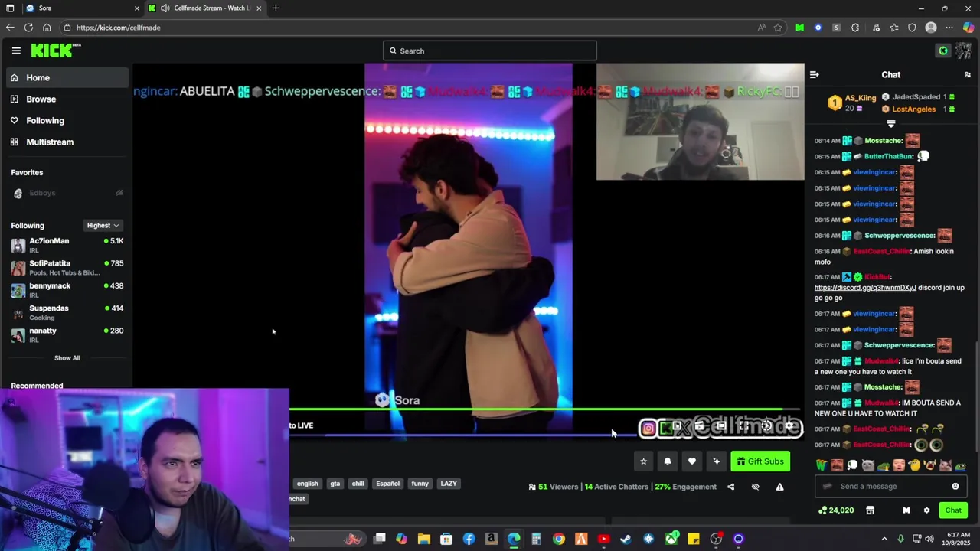The width and height of the screenshot is (980, 551).
Task: Open browser Favorites list icon
Action: 893,28
